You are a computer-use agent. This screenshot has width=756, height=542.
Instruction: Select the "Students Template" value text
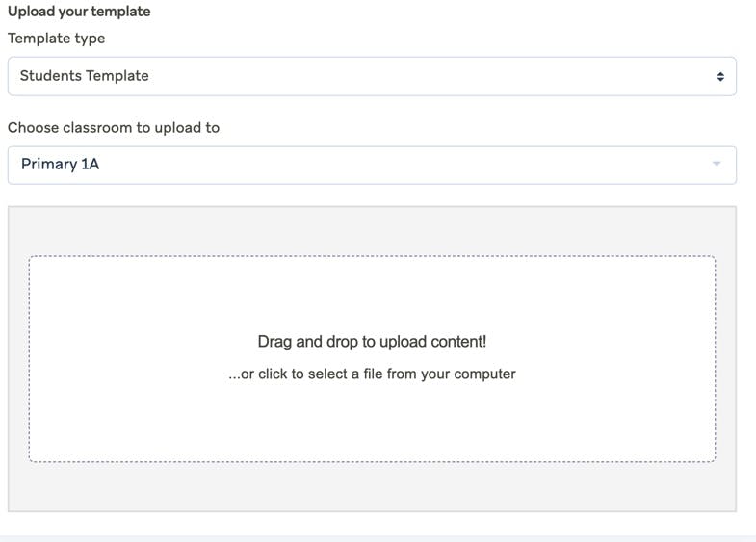(x=85, y=76)
